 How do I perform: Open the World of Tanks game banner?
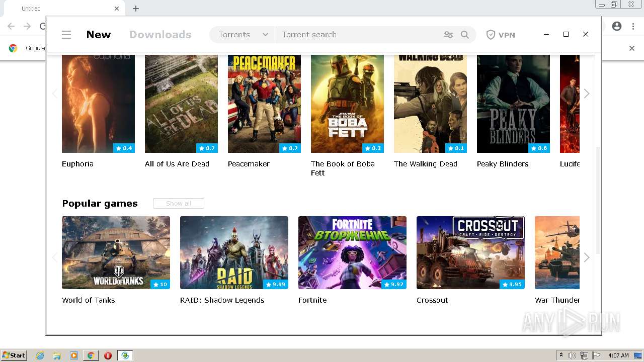(116, 252)
